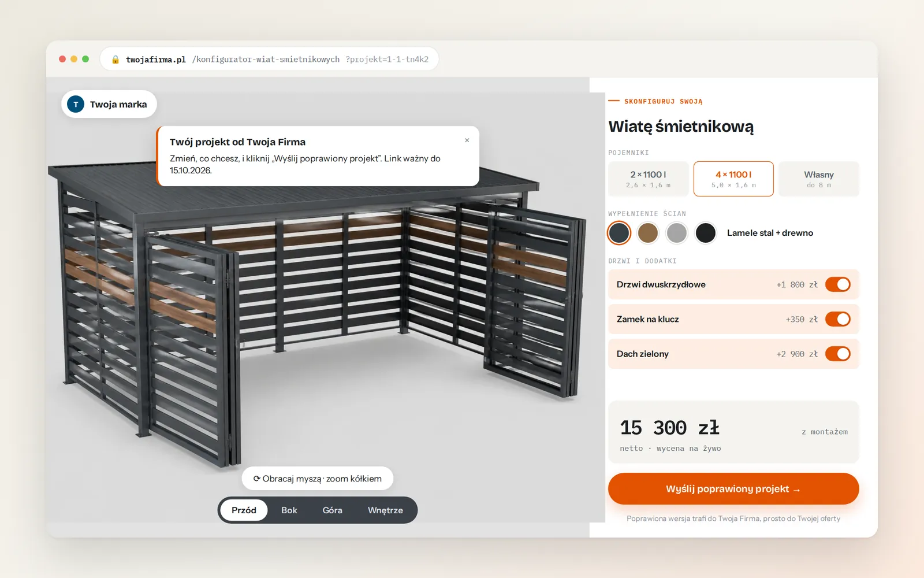
Task: Open the Wnętrze view tab
Action: (x=385, y=510)
